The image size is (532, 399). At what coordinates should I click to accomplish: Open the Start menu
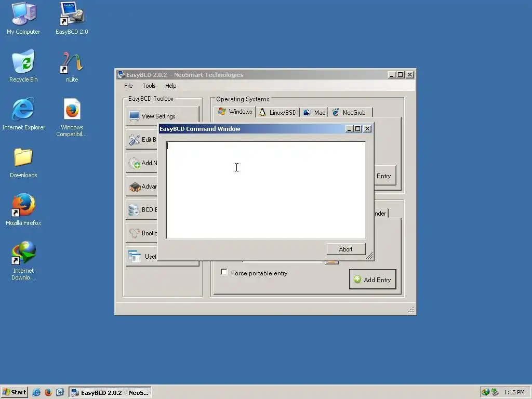click(14, 392)
